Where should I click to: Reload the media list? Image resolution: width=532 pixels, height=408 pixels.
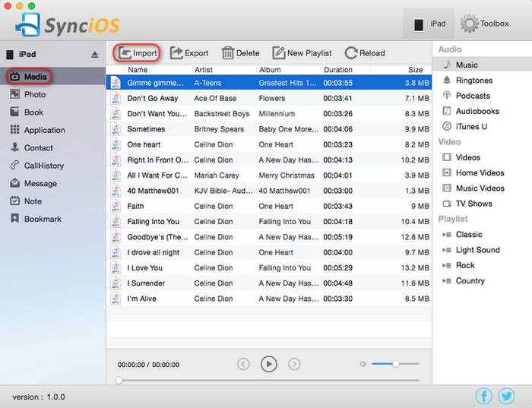coord(365,53)
